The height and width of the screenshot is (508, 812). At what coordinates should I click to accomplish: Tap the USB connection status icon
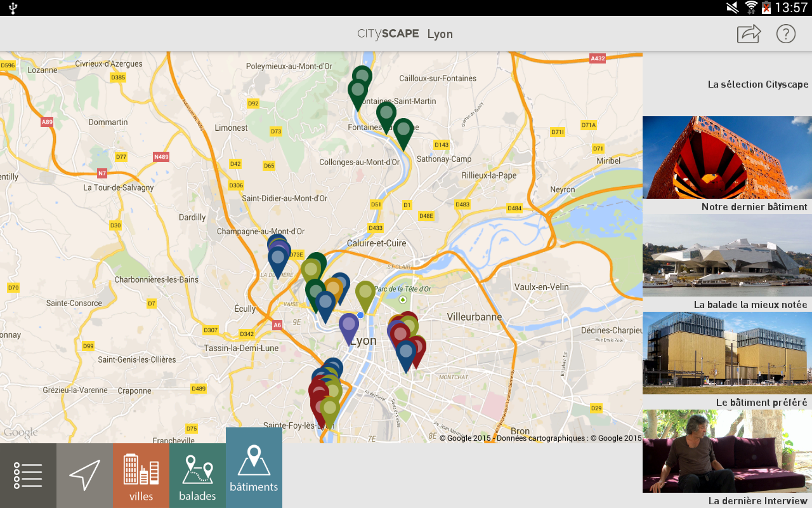click(13, 8)
